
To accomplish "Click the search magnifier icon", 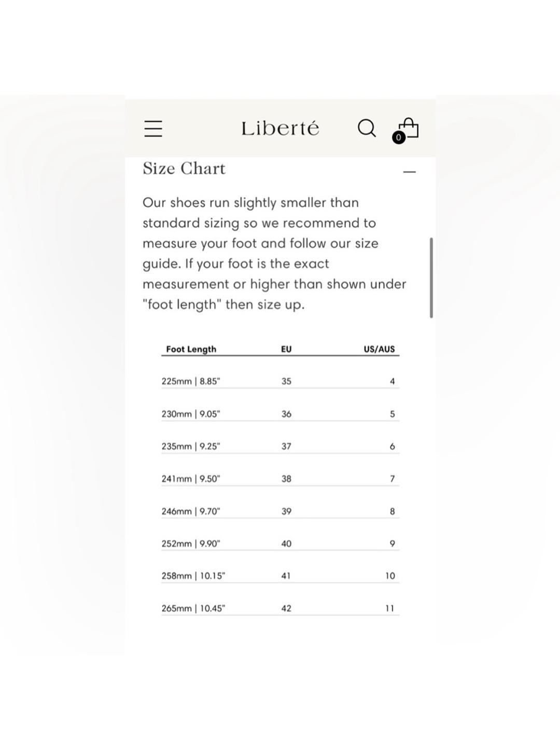I will pos(367,128).
